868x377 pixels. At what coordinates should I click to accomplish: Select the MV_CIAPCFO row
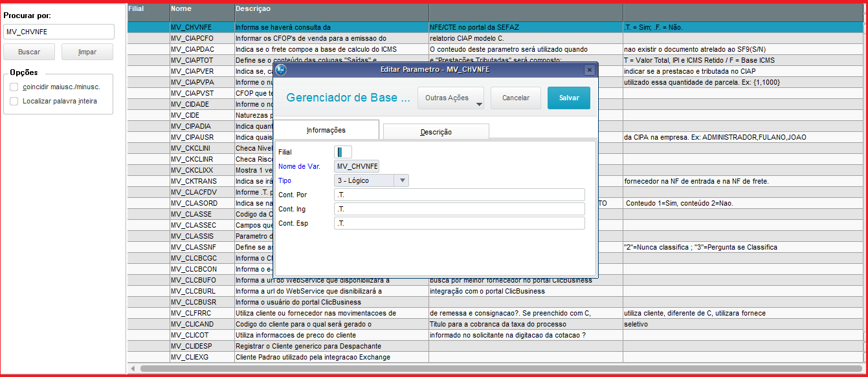click(495, 38)
